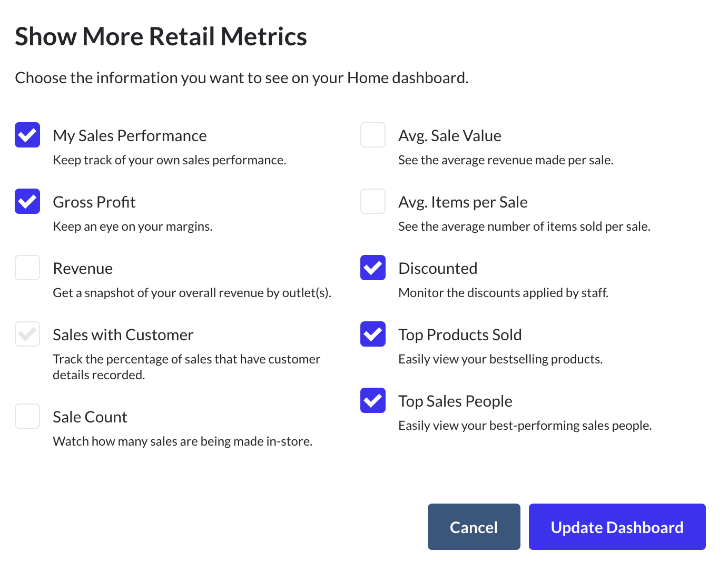Click the Update Dashboard button
The width and height of the screenshot is (728, 571).
pyautogui.click(x=617, y=527)
